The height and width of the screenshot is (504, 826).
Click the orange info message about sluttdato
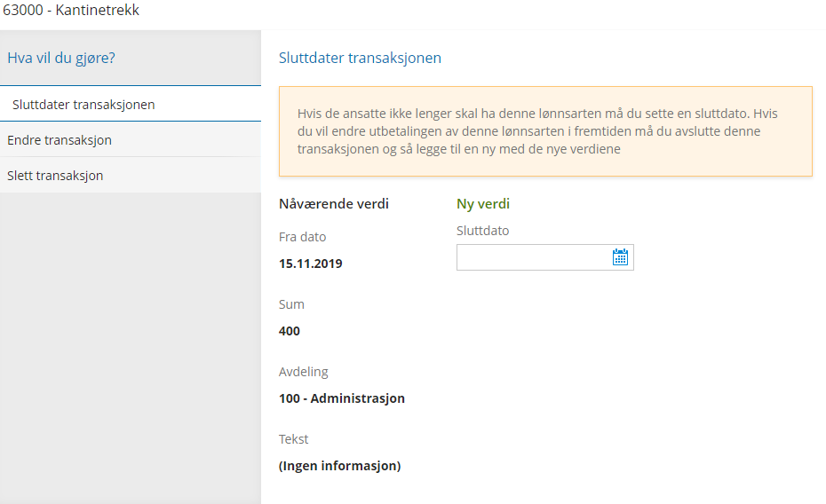coord(545,131)
